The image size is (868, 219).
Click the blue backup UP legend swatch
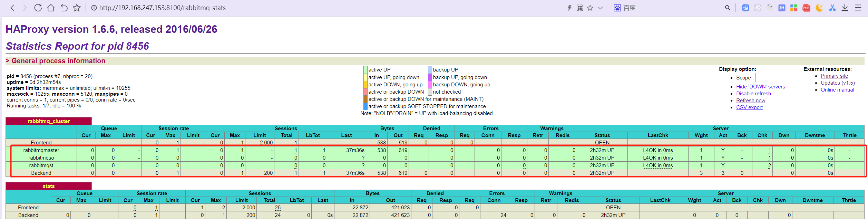pos(430,70)
